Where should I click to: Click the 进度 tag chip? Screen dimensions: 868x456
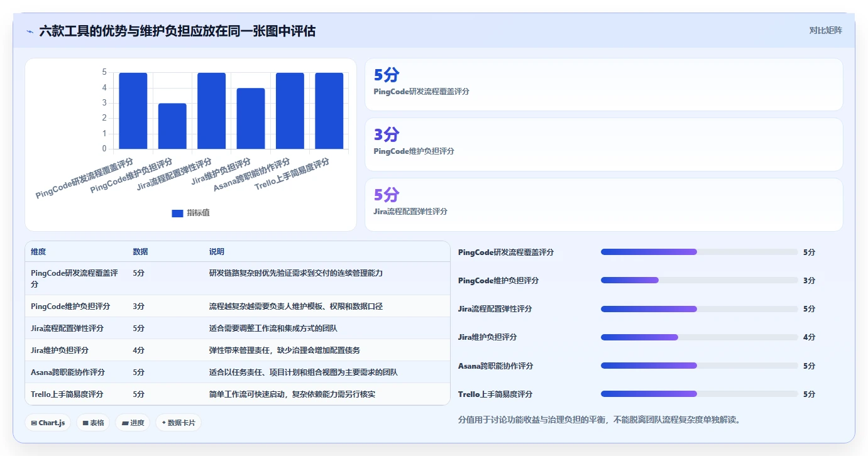(133, 423)
